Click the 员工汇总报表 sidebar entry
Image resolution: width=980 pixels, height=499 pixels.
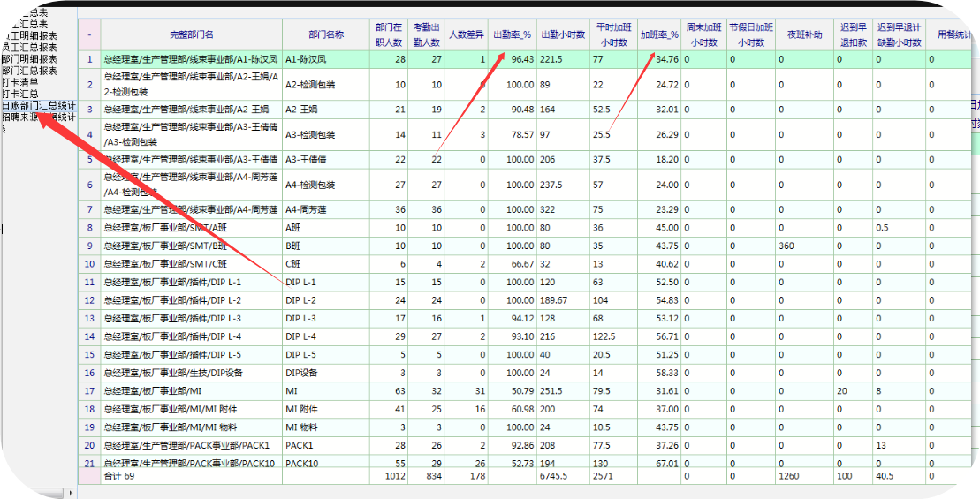click(29, 48)
